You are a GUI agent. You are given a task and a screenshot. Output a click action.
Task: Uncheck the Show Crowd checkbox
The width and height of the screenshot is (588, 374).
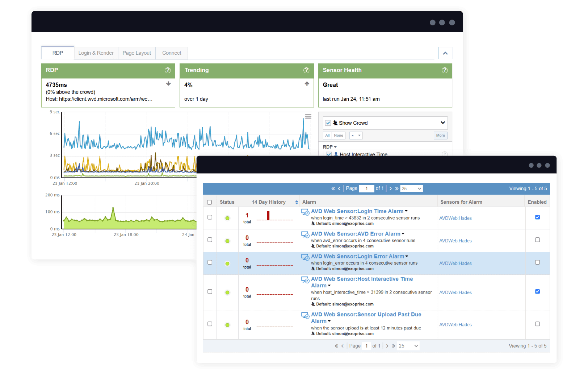[328, 123]
